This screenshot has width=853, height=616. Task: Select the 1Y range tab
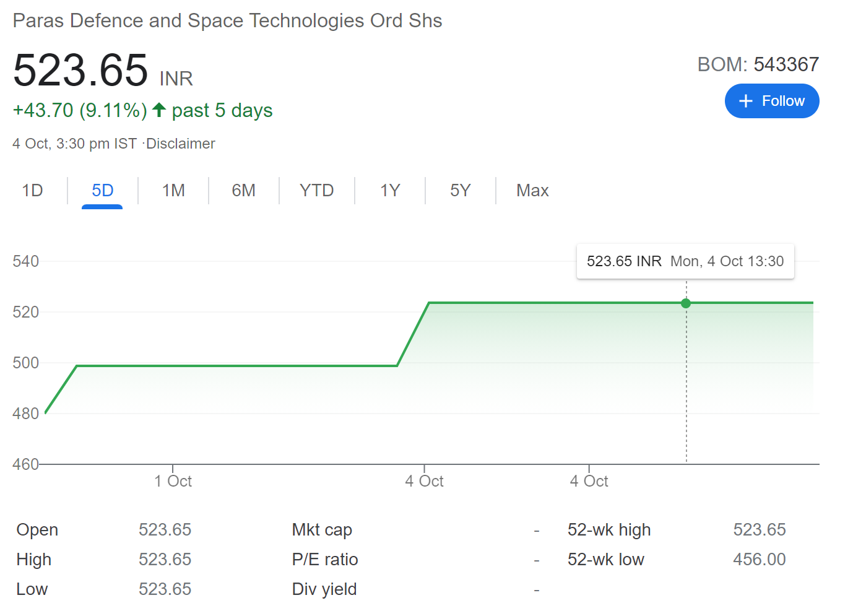pyautogui.click(x=390, y=190)
